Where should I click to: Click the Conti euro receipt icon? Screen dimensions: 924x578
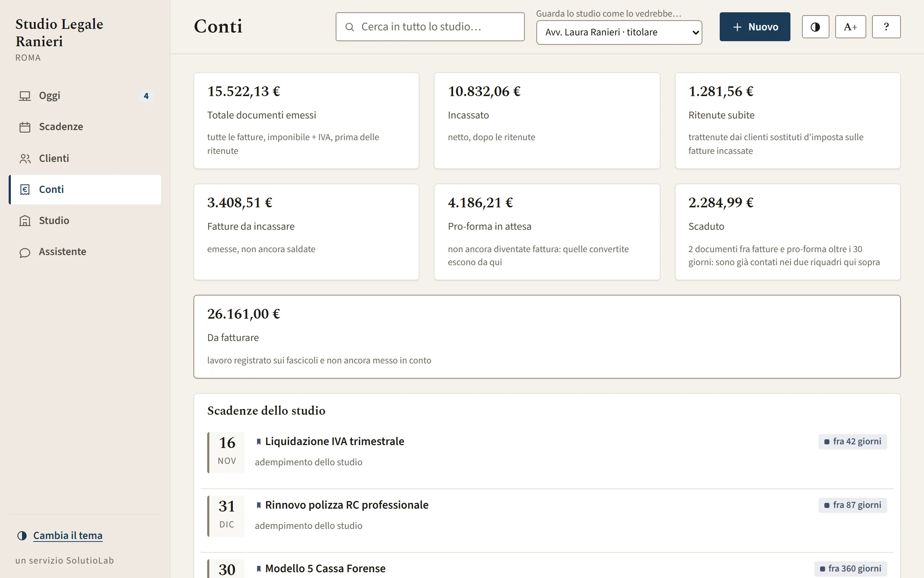(25, 190)
